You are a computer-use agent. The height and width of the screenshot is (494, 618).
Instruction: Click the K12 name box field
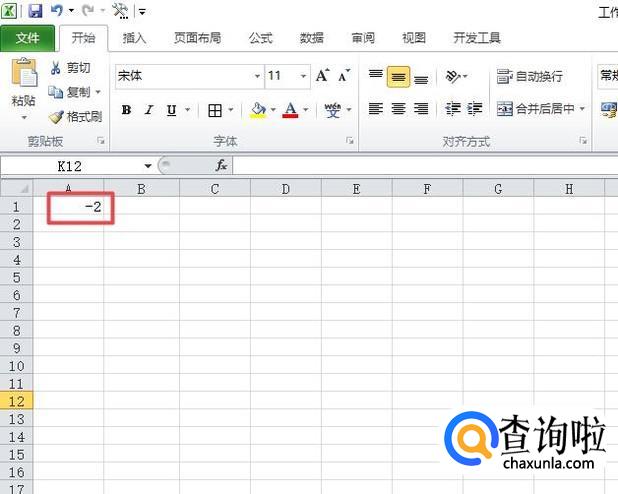point(70,166)
